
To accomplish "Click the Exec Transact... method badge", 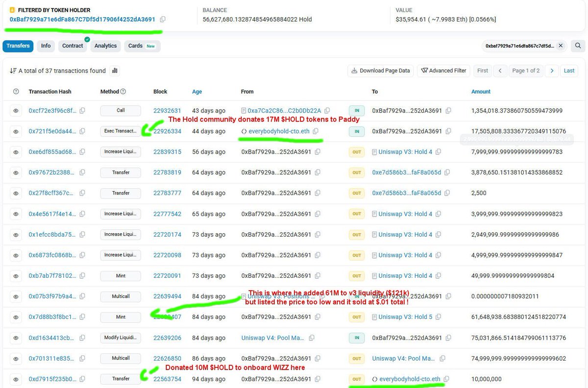I will tap(121, 131).
